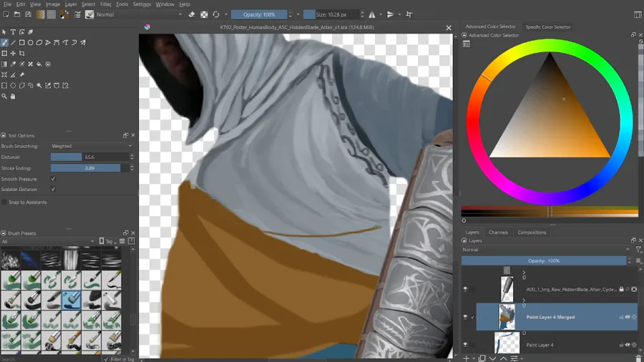Select the Fill bucket tool
644x362 pixels.
point(39,64)
